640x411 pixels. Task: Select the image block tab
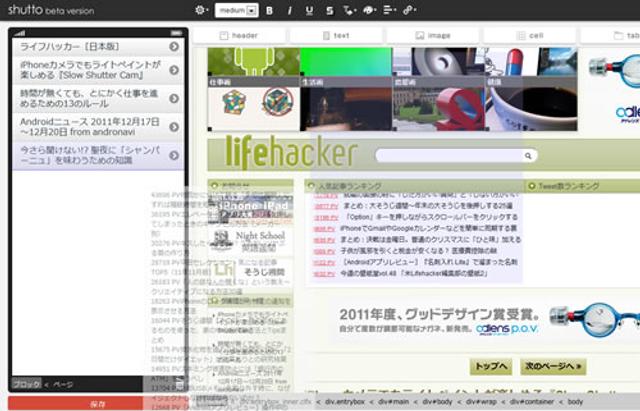point(433,36)
